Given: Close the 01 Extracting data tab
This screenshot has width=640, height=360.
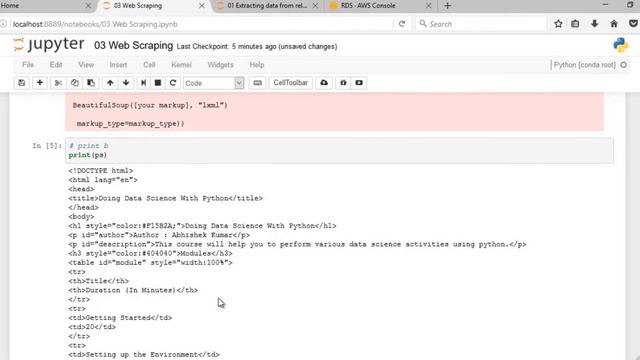Looking at the screenshot, I should click(315, 6).
